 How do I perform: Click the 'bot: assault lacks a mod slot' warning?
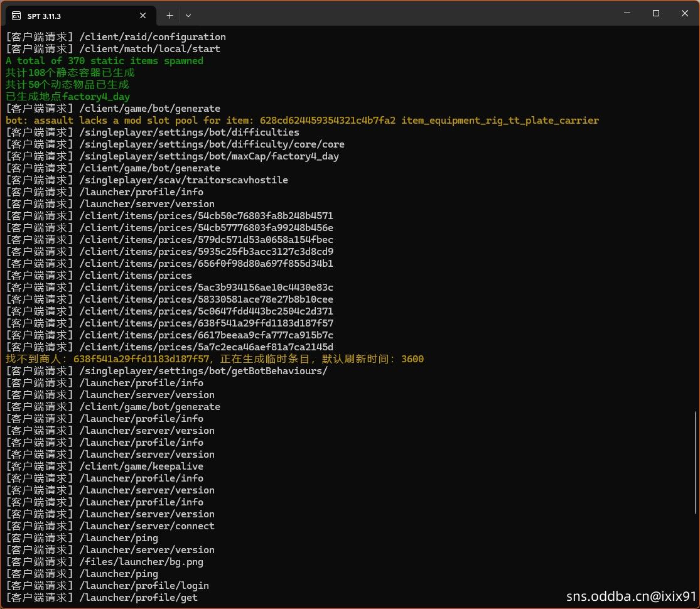302,121
